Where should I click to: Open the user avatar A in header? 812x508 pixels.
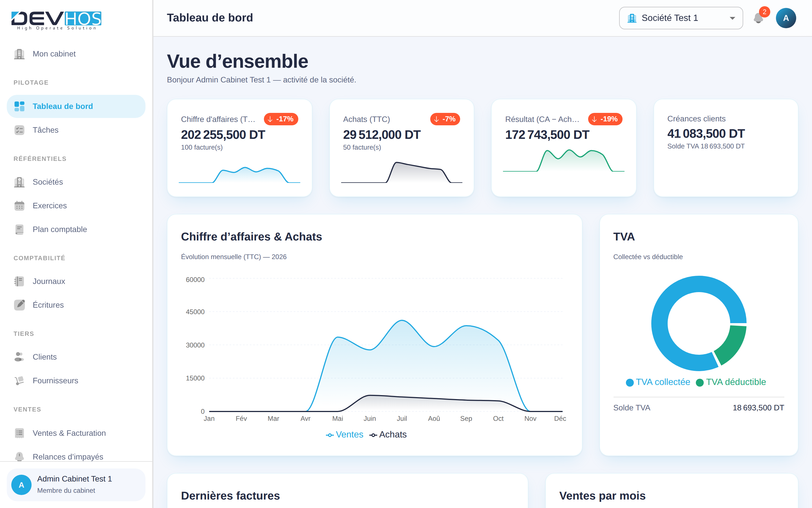785,18
